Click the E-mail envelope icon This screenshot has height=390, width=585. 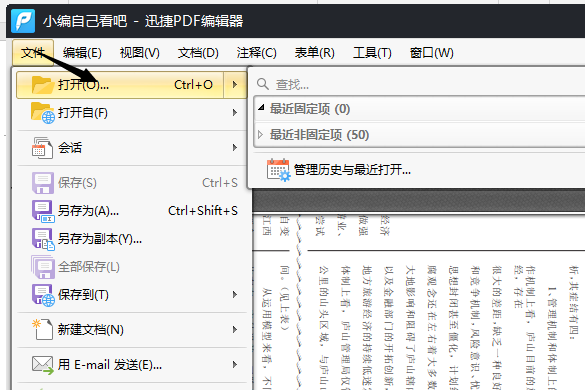43,365
